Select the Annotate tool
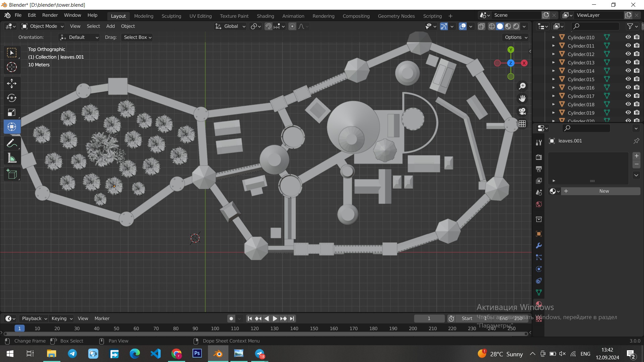The width and height of the screenshot is (644, 362). (12, 143)
